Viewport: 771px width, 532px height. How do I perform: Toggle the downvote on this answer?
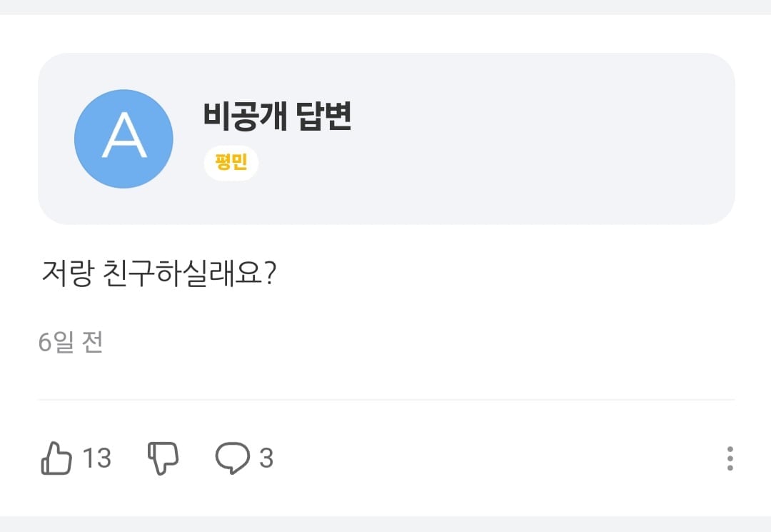coord(163,458)
